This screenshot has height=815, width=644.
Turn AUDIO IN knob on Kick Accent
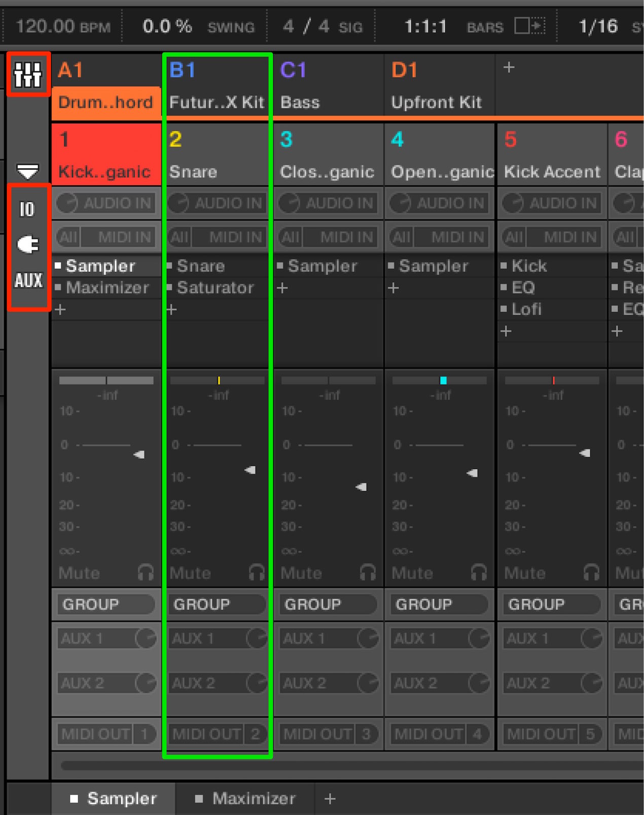[x=512, y=203]
